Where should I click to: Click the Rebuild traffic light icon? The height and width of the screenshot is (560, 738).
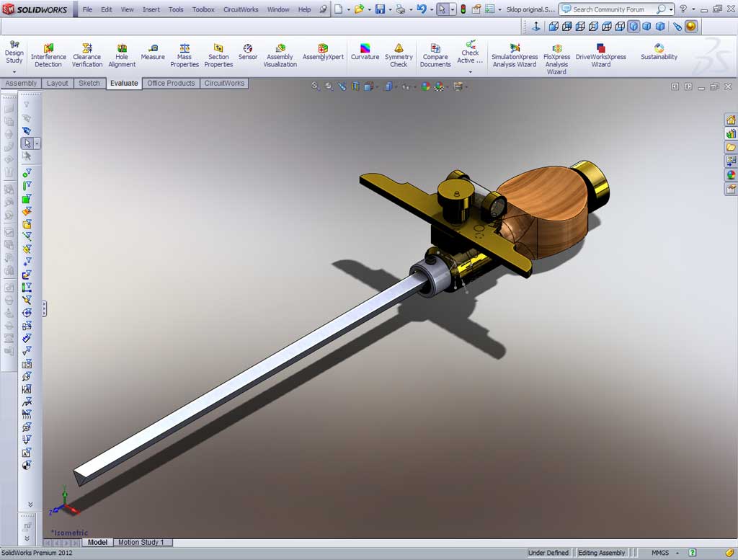pos(463,9)
